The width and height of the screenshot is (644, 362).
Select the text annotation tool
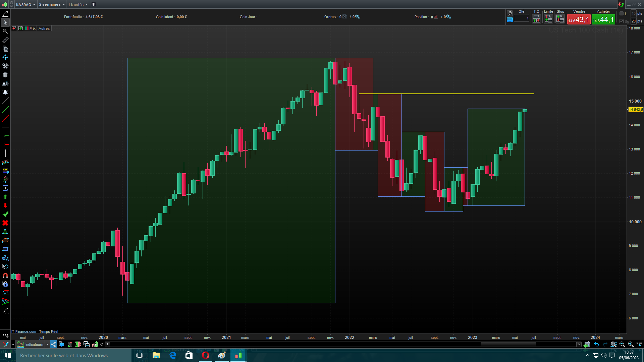5,188
